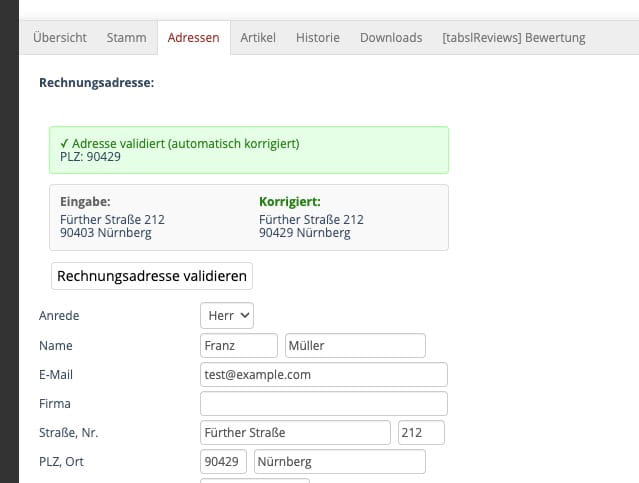639x483 pixels.
Task: Go to the Artikel tab
Action: (x=258, y=38)
